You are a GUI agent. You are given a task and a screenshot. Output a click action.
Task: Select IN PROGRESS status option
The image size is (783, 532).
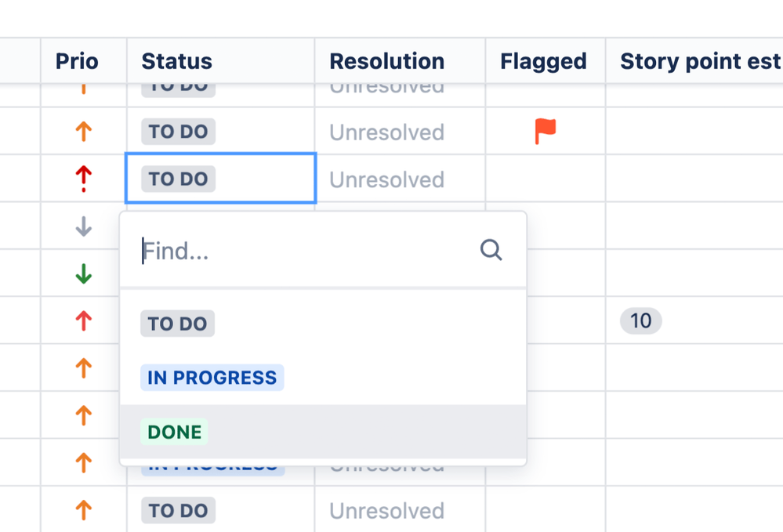pyautogui.click(x=212, y=378)
